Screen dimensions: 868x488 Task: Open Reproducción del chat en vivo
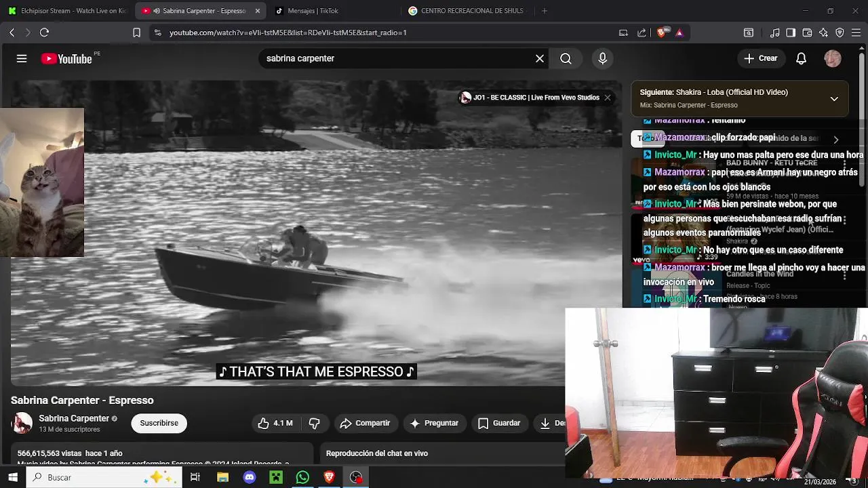pos(377,453)
